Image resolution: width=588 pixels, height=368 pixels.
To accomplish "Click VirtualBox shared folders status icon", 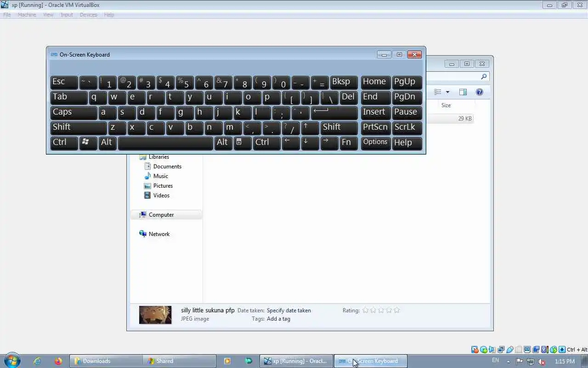I will (519, 350).
